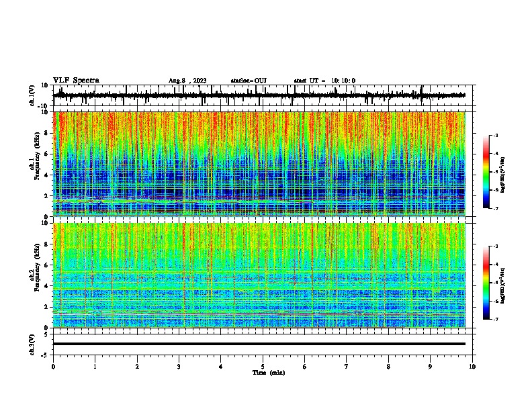Image resolution: width=532 pixels, height=411 pixels.
Task: Click the log(PSD) label beside ch.1 color bar
Action: point(502,175)
